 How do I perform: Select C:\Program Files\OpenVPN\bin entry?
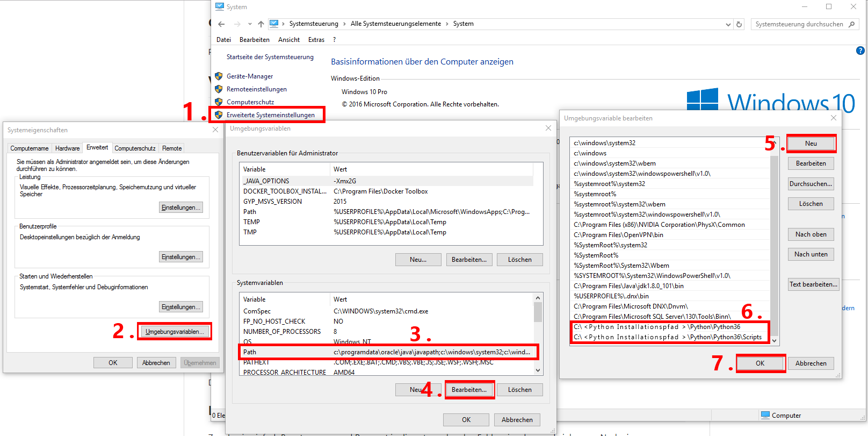(670, 235)
